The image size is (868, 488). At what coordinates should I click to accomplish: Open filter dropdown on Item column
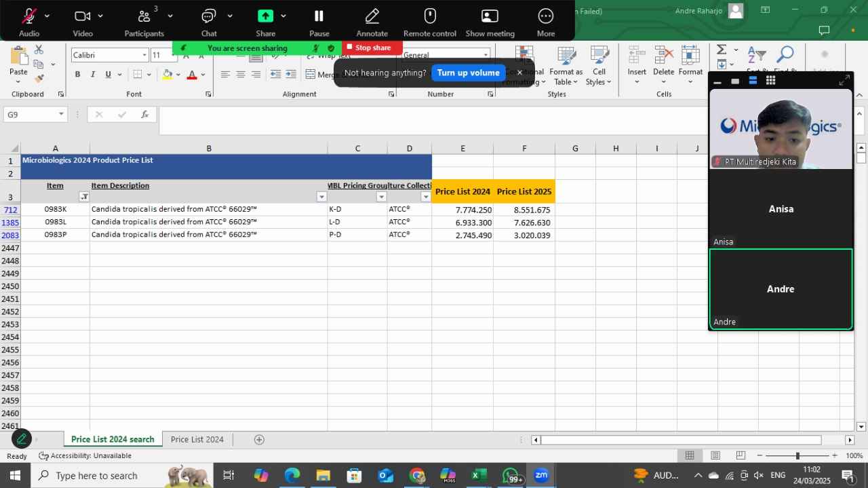84,197
